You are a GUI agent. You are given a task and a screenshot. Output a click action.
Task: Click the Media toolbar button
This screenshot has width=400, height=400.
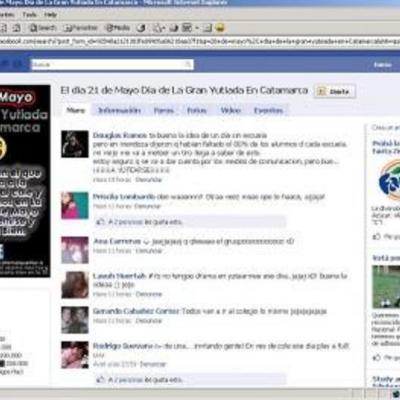coord(117,28)
